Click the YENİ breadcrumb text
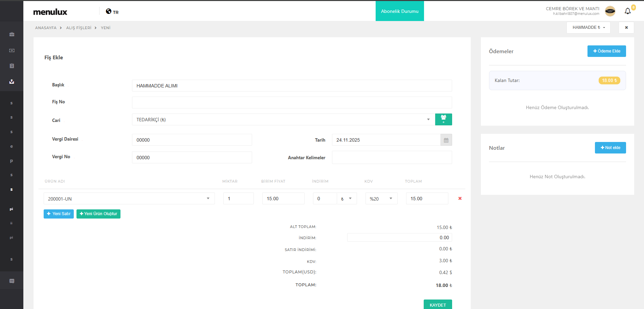This screenshot has width=644, height=309. click(x=106, y=28)
